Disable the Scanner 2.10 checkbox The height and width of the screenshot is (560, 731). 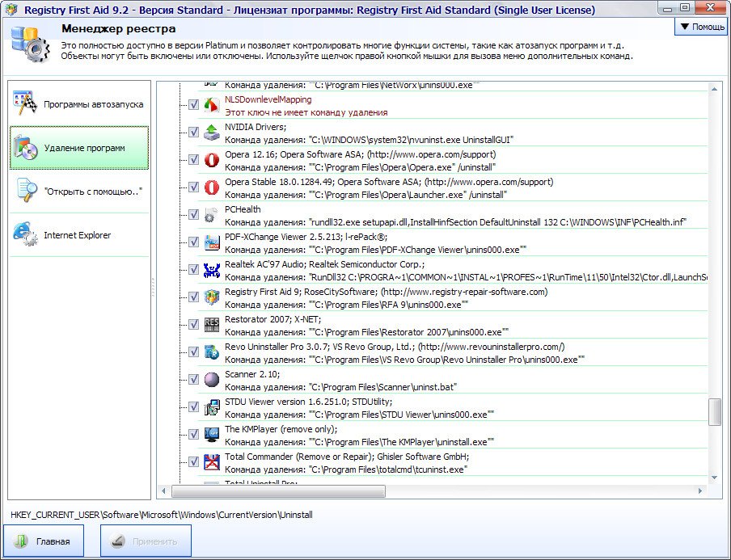pos(193,380)
